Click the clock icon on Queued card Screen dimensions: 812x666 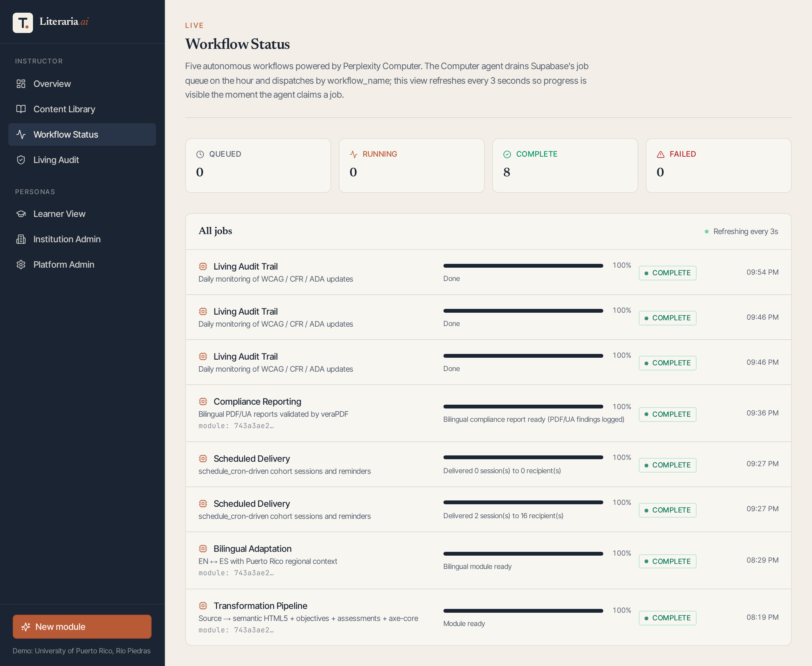[x=200, y=154]
